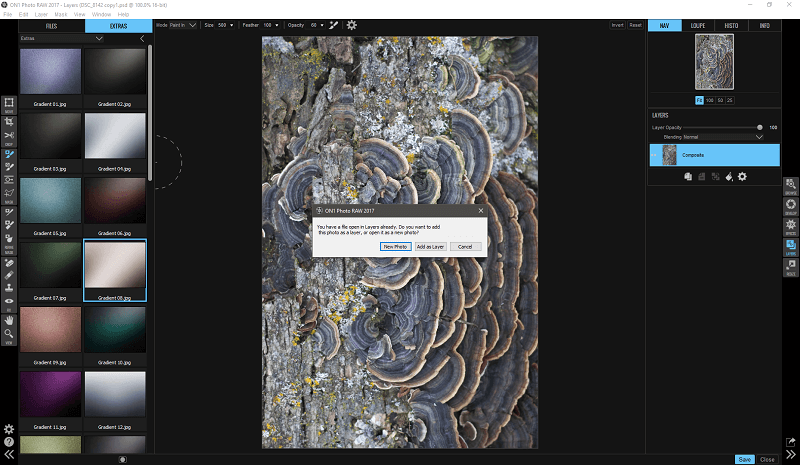The image size is (800, 465).
Task: Switch to the Loupe tab
Action: [697, 26]
